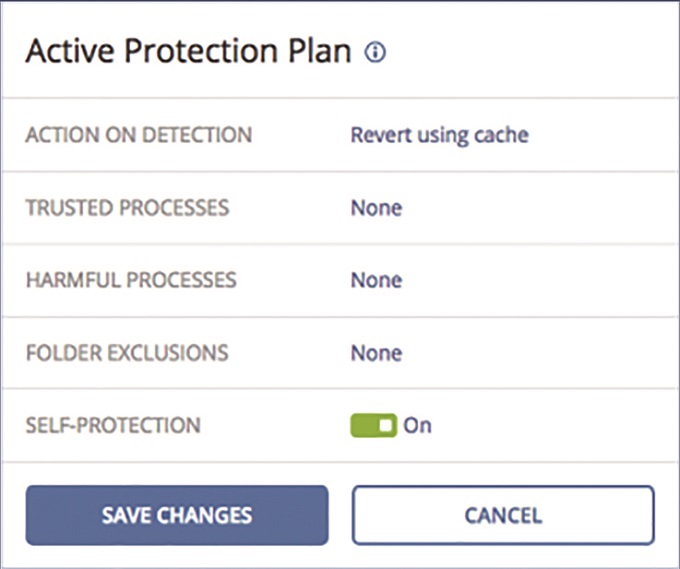This screenshot has height=569, width=680.
Task: Click the SAVE CHANGES button
Action: click(177, 515)
